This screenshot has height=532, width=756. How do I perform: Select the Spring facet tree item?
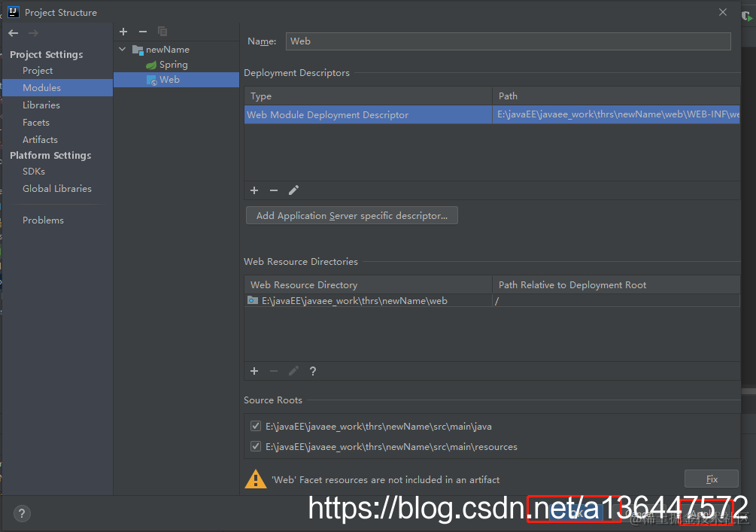click(174, 65)
